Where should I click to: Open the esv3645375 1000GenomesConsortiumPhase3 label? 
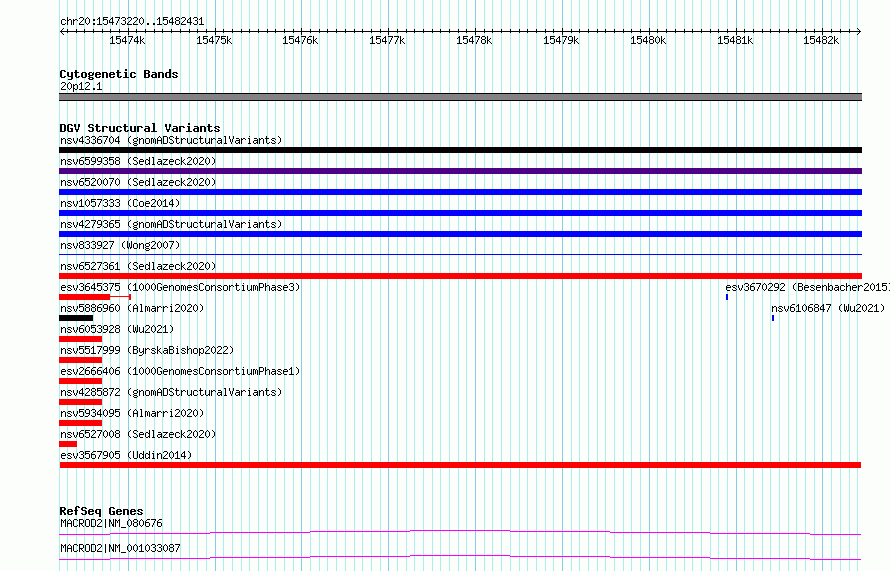(x=180, y=287)
